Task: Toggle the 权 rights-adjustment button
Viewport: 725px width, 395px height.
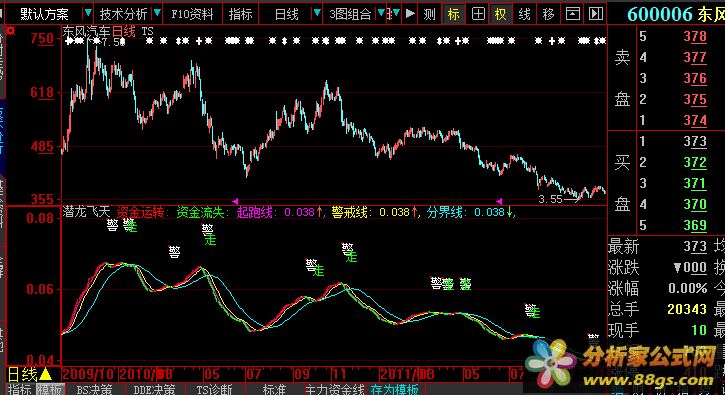Action: tap(501, 14)
